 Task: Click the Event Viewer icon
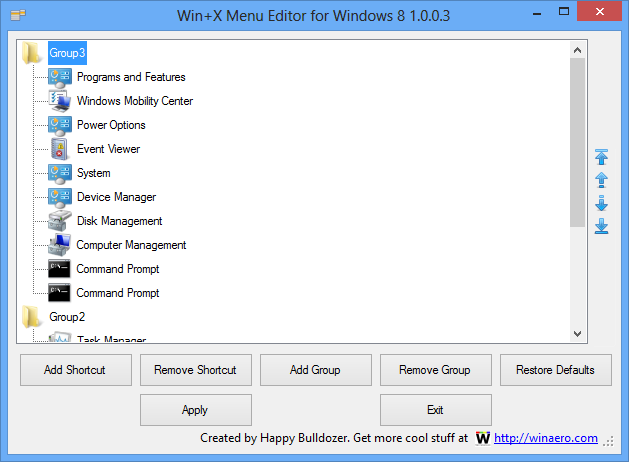click(60, 149)
